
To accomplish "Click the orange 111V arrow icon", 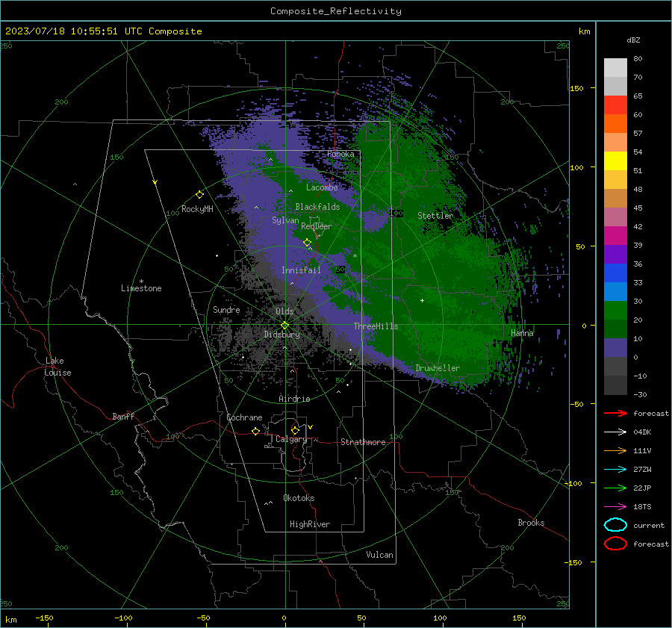I will point(615,450).
